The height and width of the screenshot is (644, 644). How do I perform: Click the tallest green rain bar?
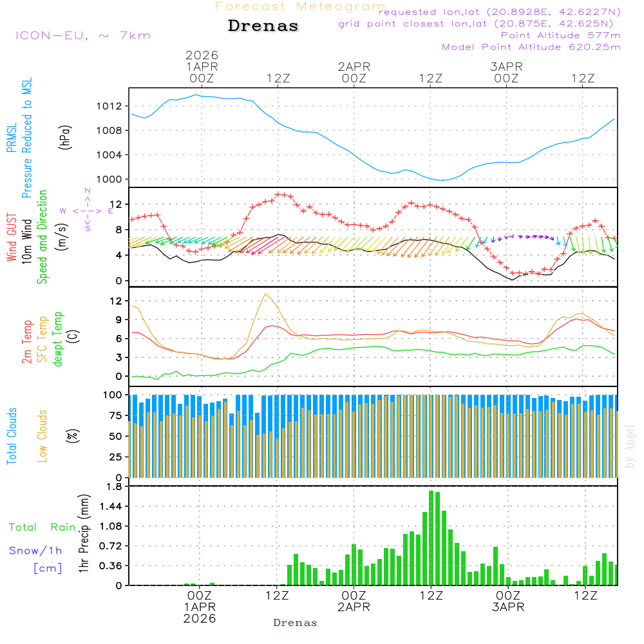point(431,538)
